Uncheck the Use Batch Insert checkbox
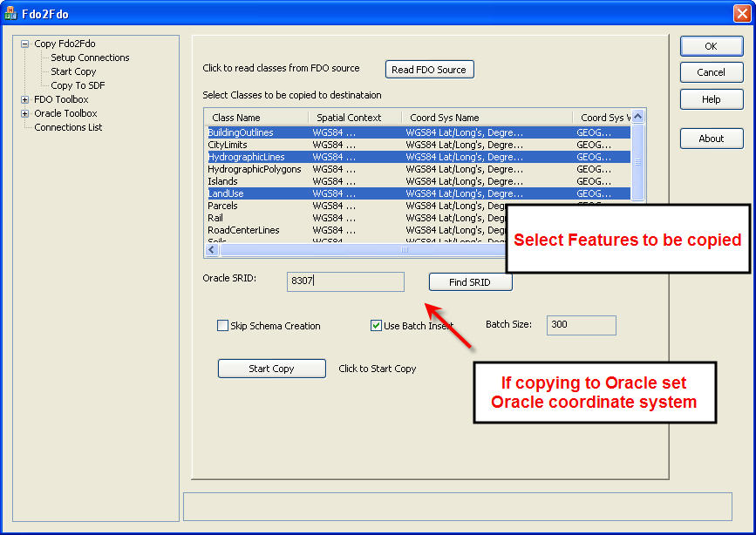 [376, 326]
